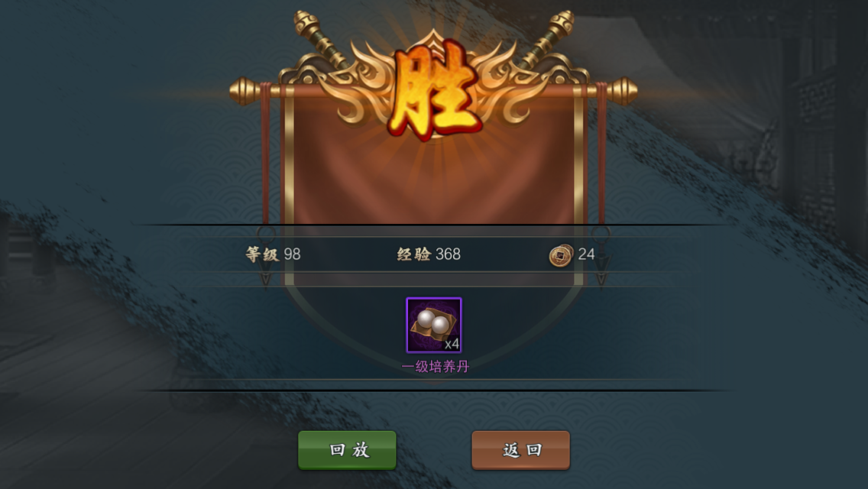This screenshot has height=489, width=868.
Task: Tap the x4 quantity badge on item
Action: pos(452,344)
